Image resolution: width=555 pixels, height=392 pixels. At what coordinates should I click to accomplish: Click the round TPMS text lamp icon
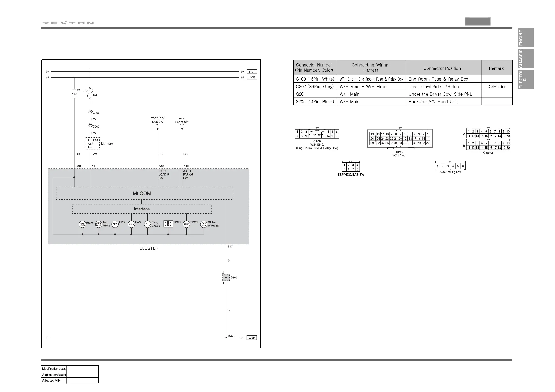click(186, 224)
